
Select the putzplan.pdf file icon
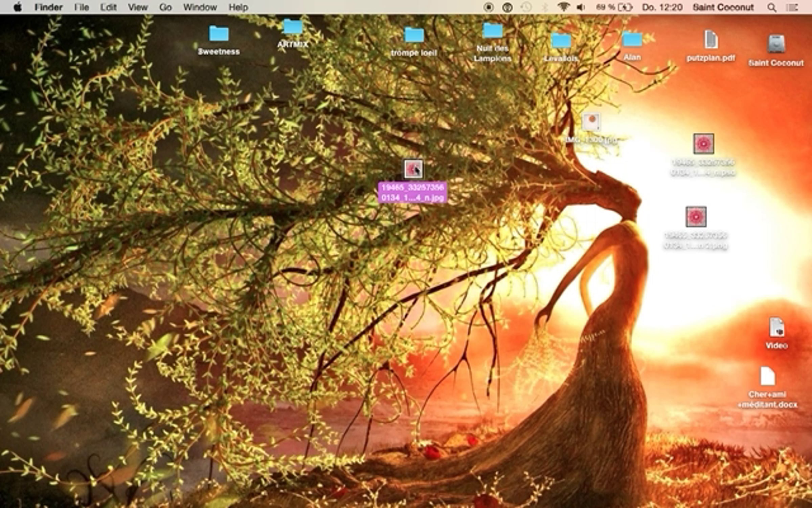[711, 40]
